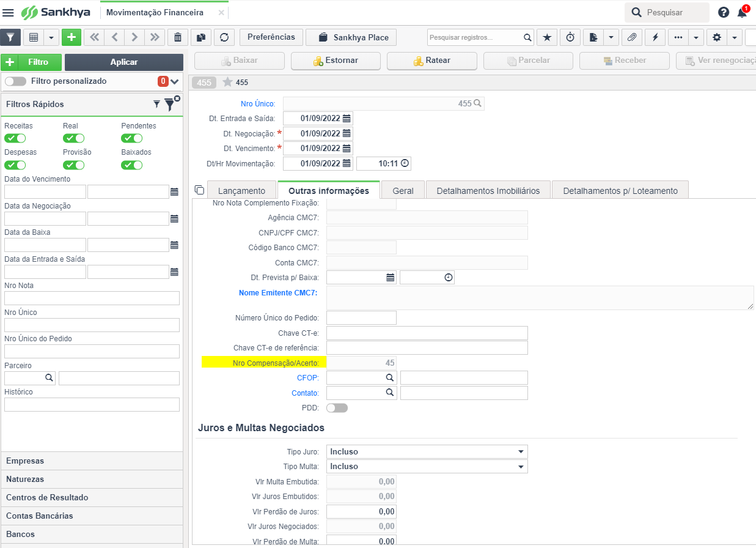Click the Estornar button
This screenshot has height=548, width=756.
pyautogui.click(x=336, y=61)
